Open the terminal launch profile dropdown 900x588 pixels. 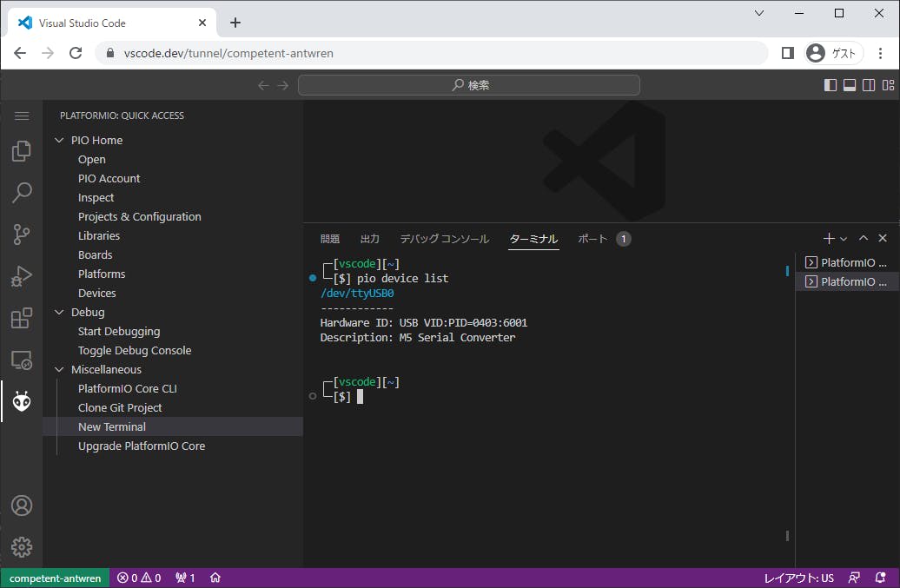click(844, 239)
